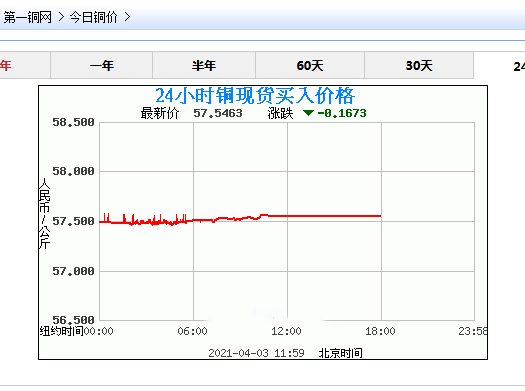Click the 56.500 y-axis label
This screenshot has height=391, width=525.
[x=73, y=320]
